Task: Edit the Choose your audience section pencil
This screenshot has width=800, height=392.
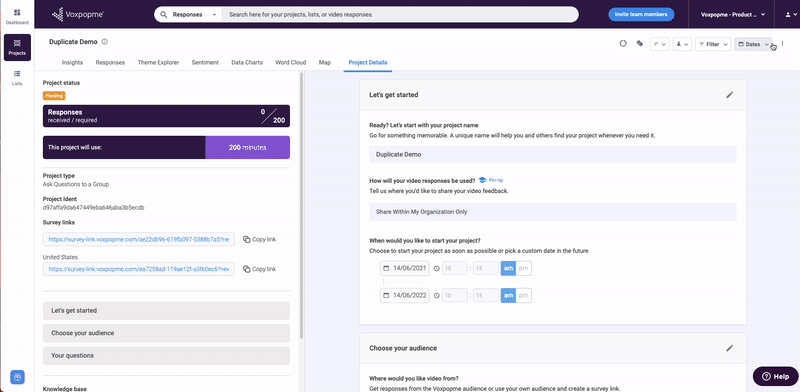Action: click(x=730, y=348)
